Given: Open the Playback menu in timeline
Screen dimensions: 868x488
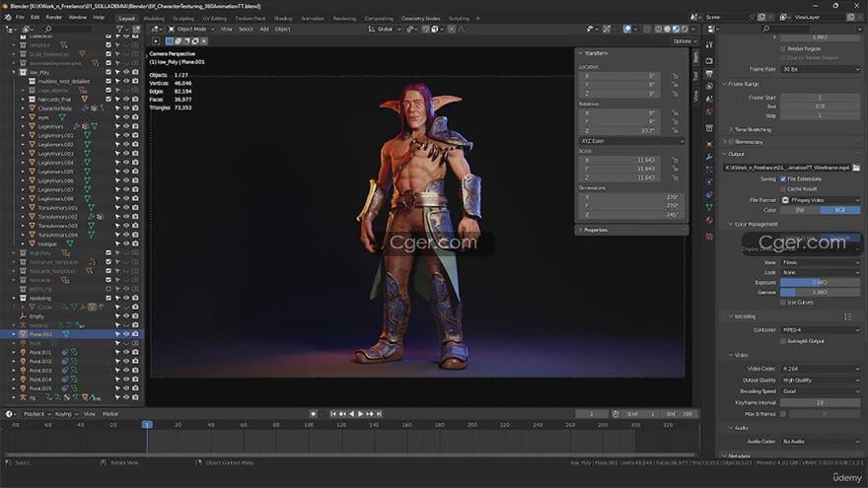Looking at the screenshot, I should click(36, 414).
